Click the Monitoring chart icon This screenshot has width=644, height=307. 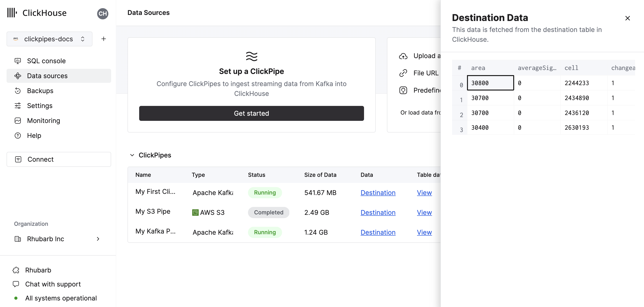[x=18, y=121]
